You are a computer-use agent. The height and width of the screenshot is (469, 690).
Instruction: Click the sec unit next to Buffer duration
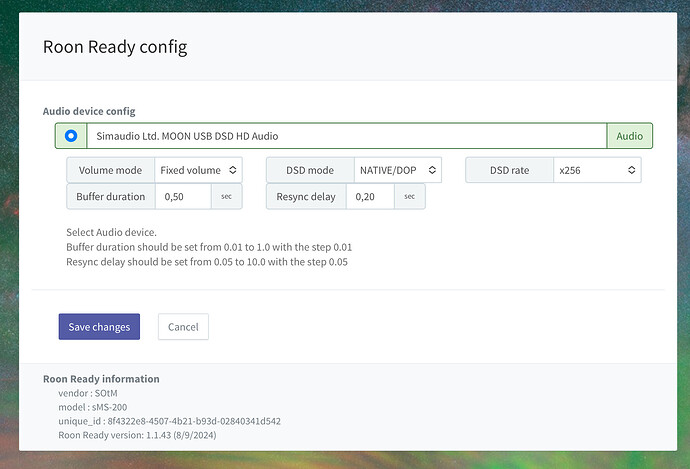(227, 197)
